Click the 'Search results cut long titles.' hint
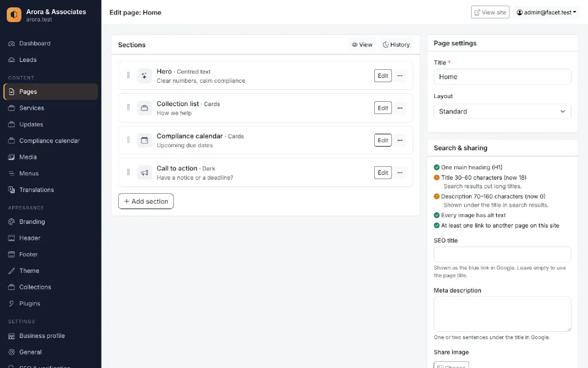Viewport: 588px width, 368px height. pos(483,186)
